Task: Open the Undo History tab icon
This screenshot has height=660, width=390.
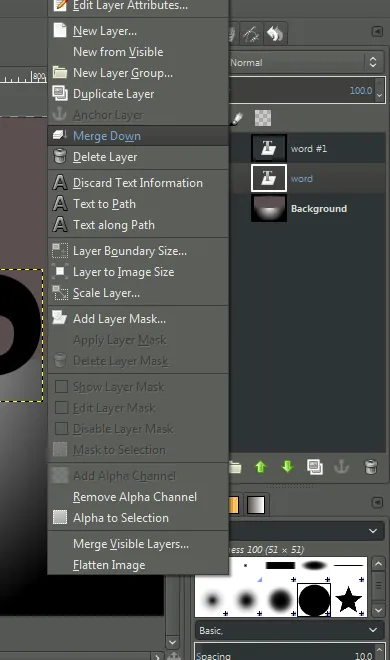Action: coord(275,34)
